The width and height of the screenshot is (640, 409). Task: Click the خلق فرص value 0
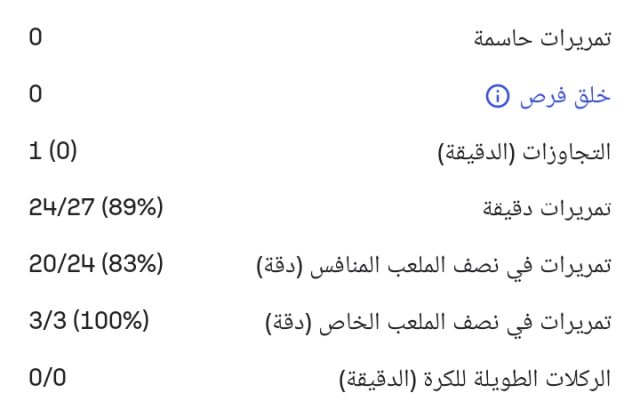coord(36,96)
